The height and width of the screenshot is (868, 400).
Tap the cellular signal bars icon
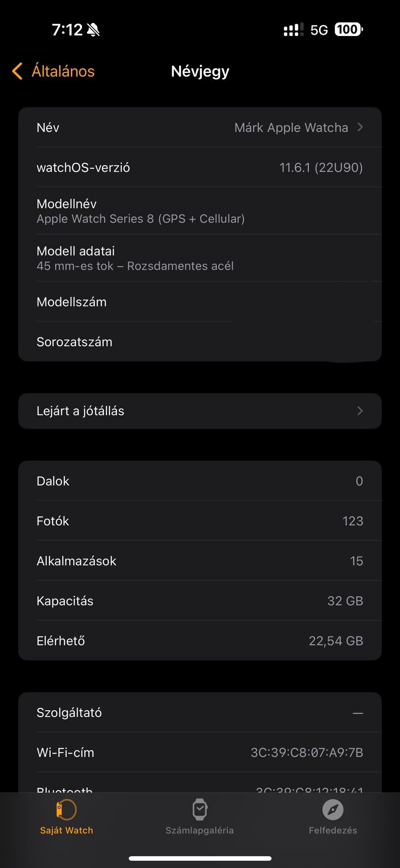(x=294, y=30)
